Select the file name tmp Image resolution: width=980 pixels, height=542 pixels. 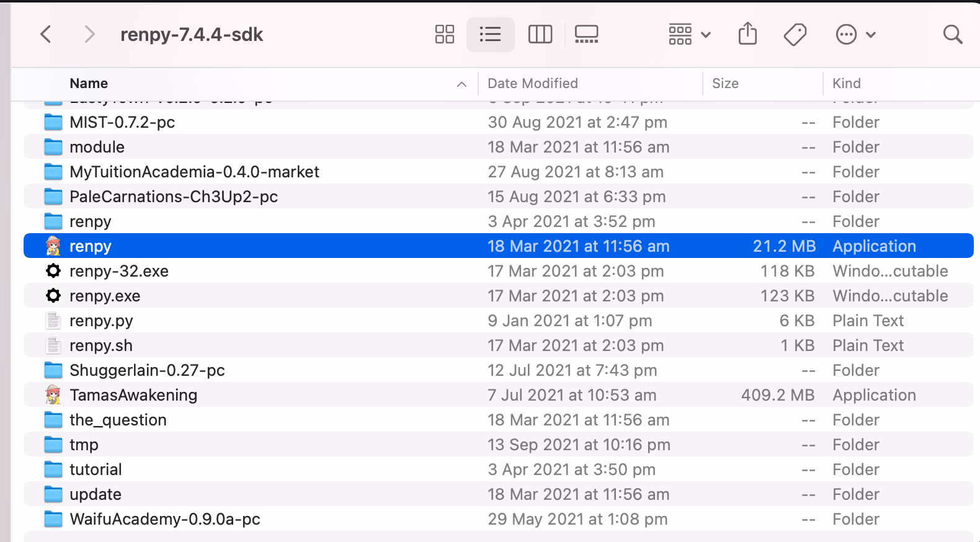84,445
